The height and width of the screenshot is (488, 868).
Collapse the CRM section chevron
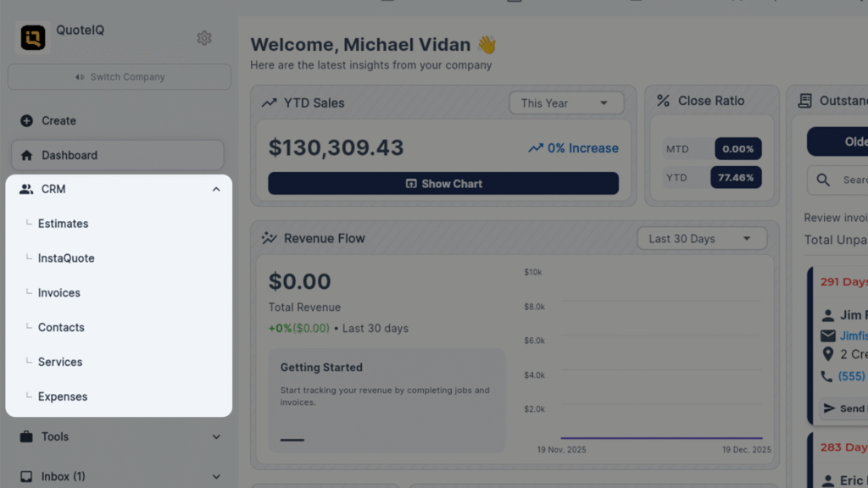click(x=216, y=188)
